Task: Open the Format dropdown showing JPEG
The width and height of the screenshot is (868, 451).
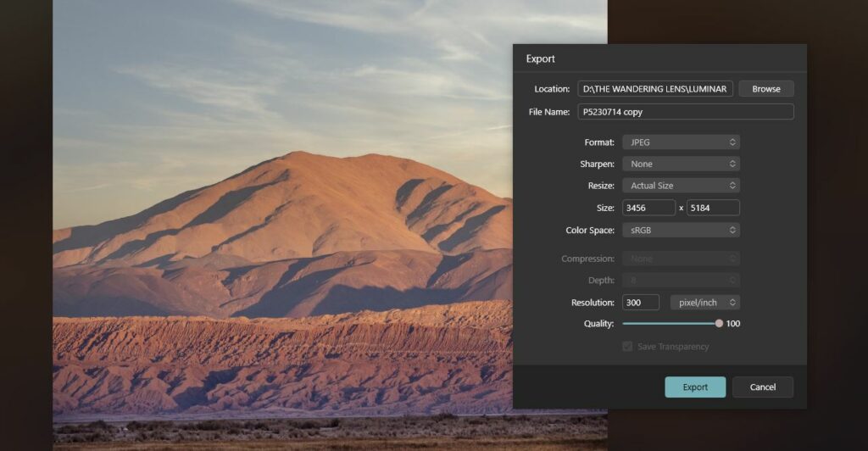Action: (681, 142)
